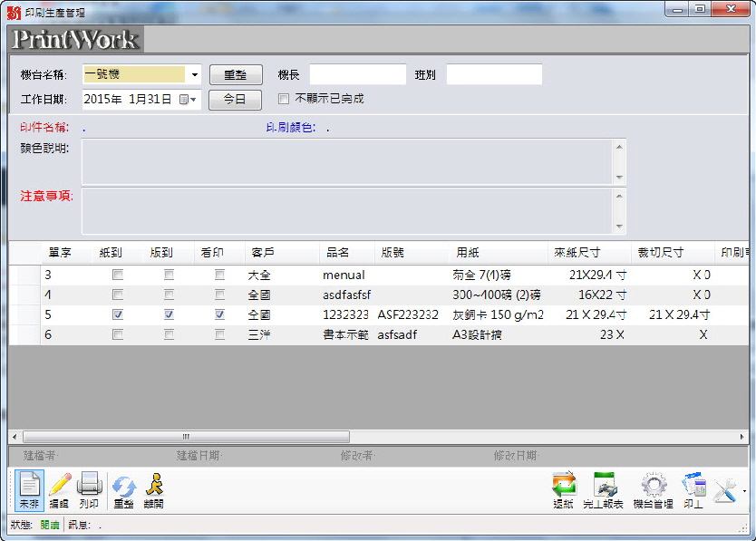Toggle the 不顯示已完成 checkbox
The image size is (756, 541).
point(284,99)
